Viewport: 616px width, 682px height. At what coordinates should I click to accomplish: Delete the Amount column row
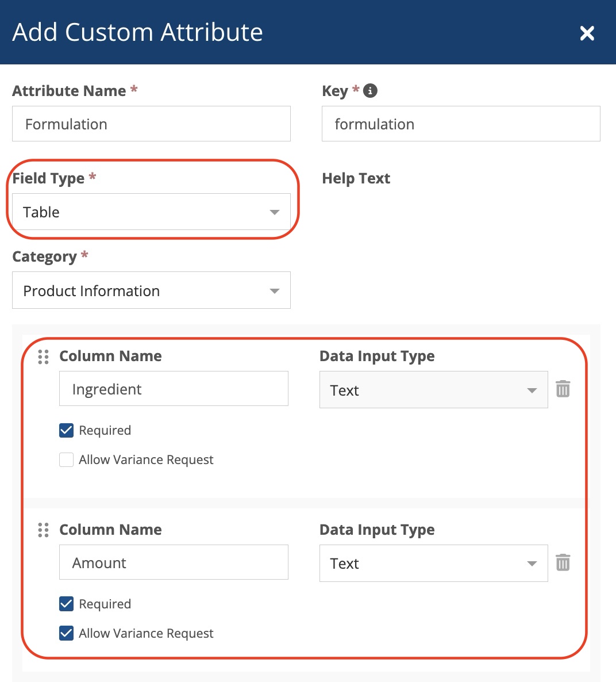click(x=563, y=562)
